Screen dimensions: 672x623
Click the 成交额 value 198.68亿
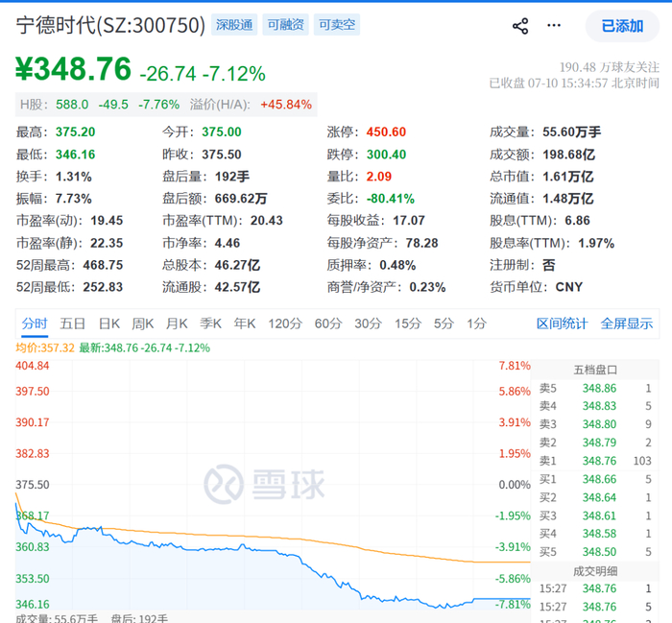(x=568, y=155)
